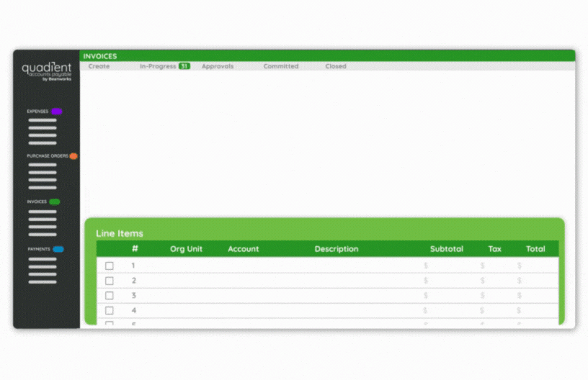Click the blue Payments badge
This screenshot has height=380, width=588.
(x=58, y=249)
